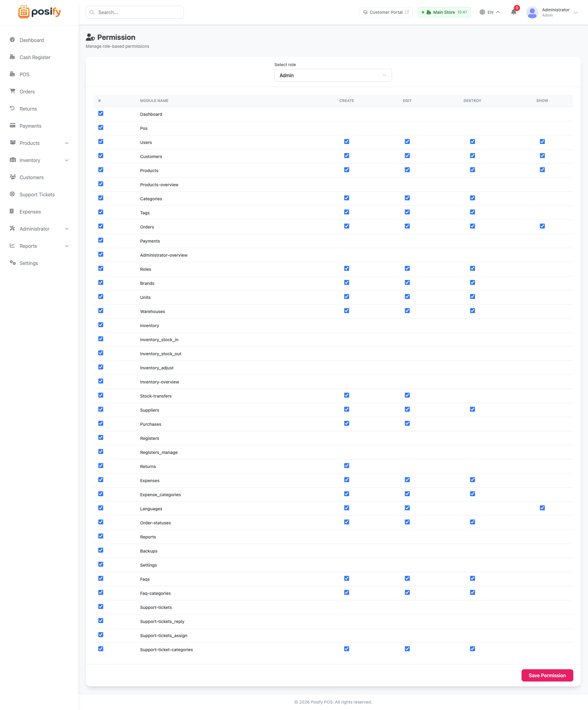Viewport: 588px width, 710px height.
Task: Uncheck the Pos module checkbox
Action: 101,128
